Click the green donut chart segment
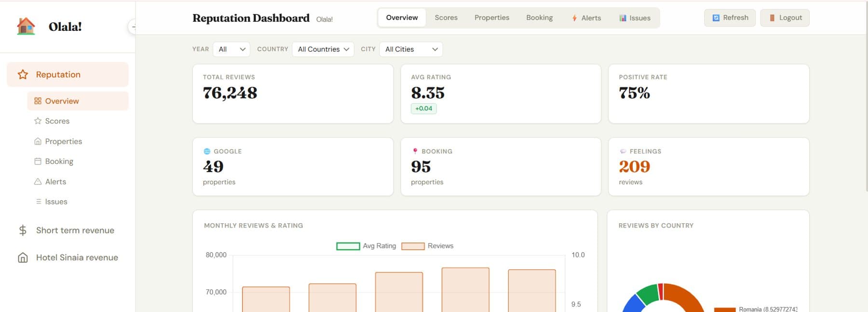This screenshot has width=868, height=312. pos(649,295)
